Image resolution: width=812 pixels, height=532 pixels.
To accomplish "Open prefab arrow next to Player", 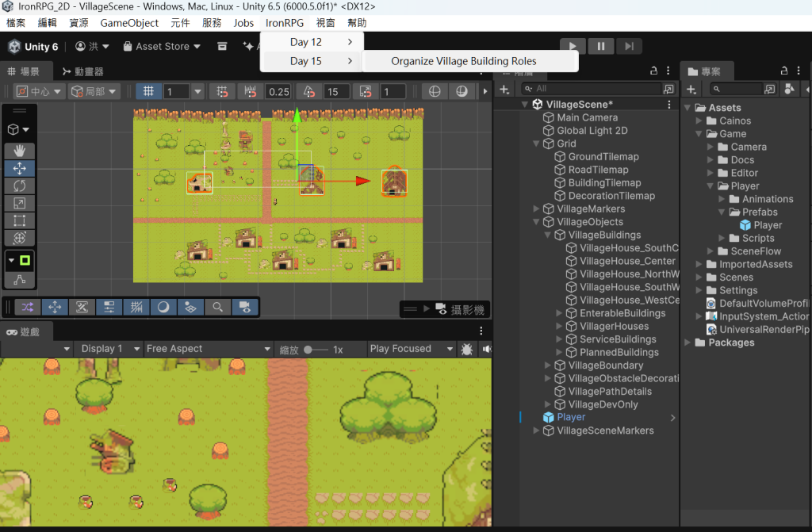I will [672, 418].
